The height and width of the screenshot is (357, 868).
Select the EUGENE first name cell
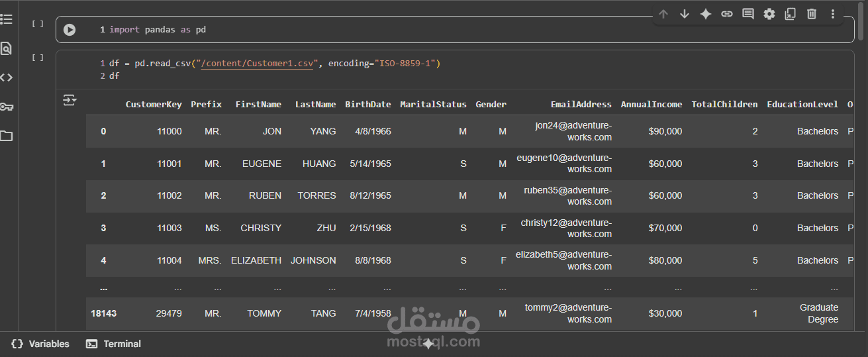tap(262, 164)
